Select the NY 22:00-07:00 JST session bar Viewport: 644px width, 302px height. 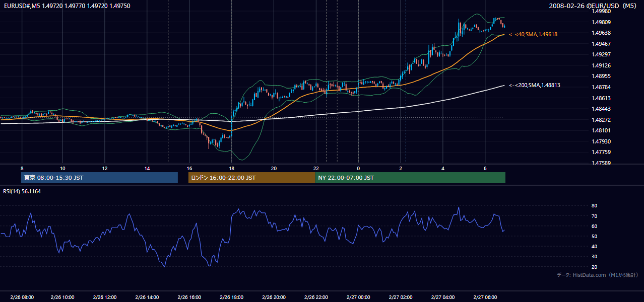click(x=410, y=178)
